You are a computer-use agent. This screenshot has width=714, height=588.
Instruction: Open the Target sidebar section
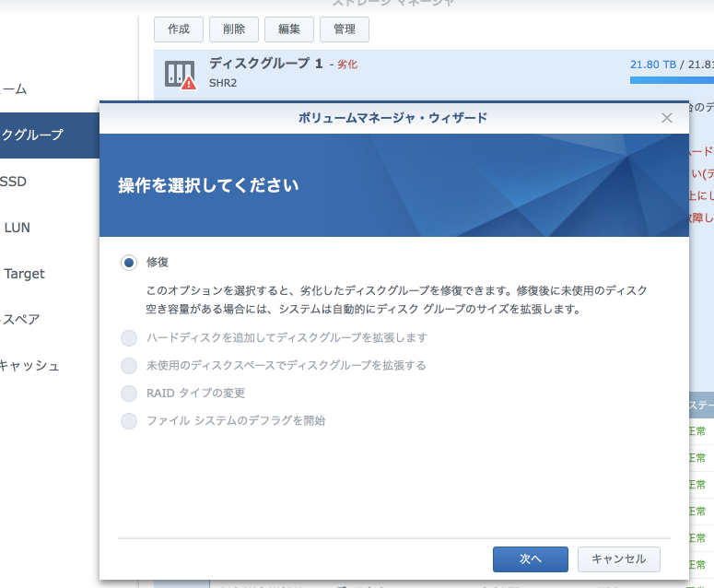(x=25, y=274)
